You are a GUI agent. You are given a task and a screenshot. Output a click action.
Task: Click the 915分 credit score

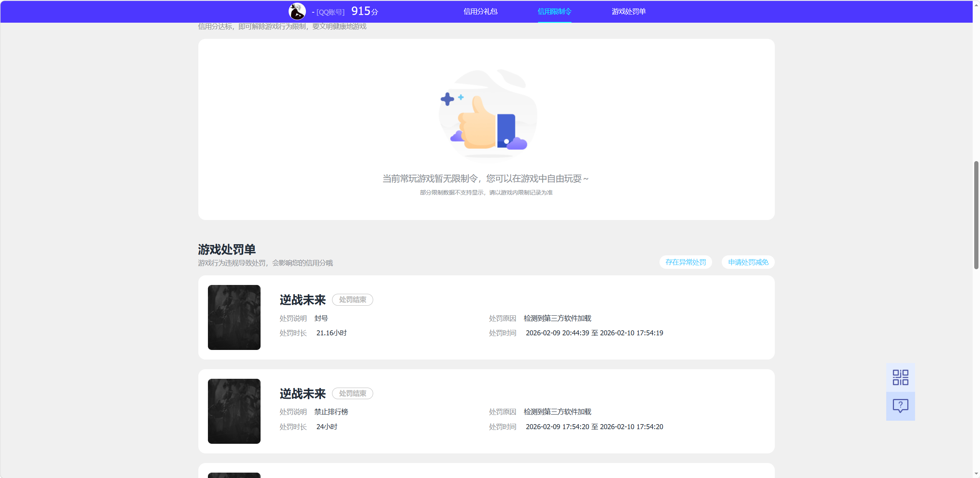[x=365, y=11]
